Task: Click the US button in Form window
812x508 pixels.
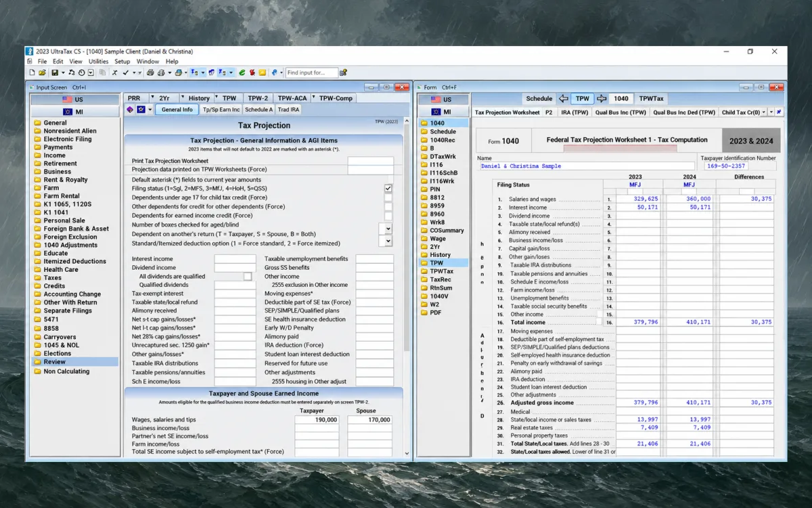Action: pos(442,99)
